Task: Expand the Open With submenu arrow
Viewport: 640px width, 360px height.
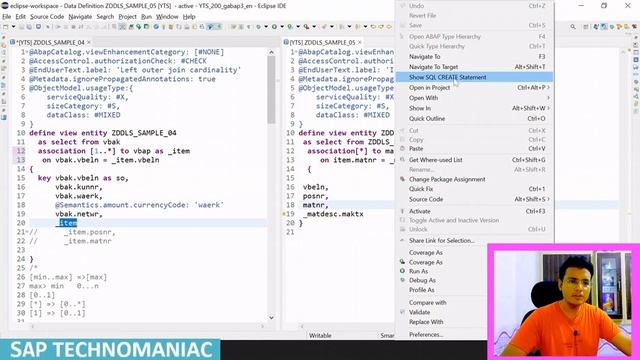Action: (548, 98)
